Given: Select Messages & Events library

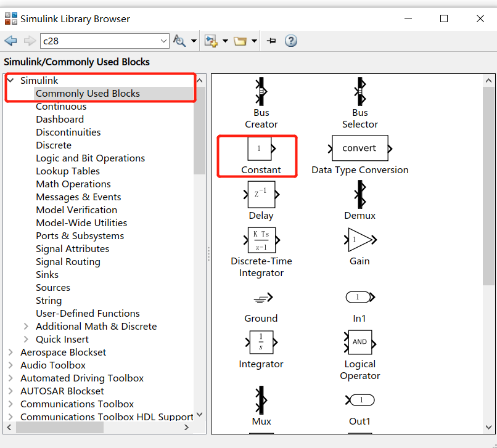Looking at the screenshot, I should (x=78, y=197).
